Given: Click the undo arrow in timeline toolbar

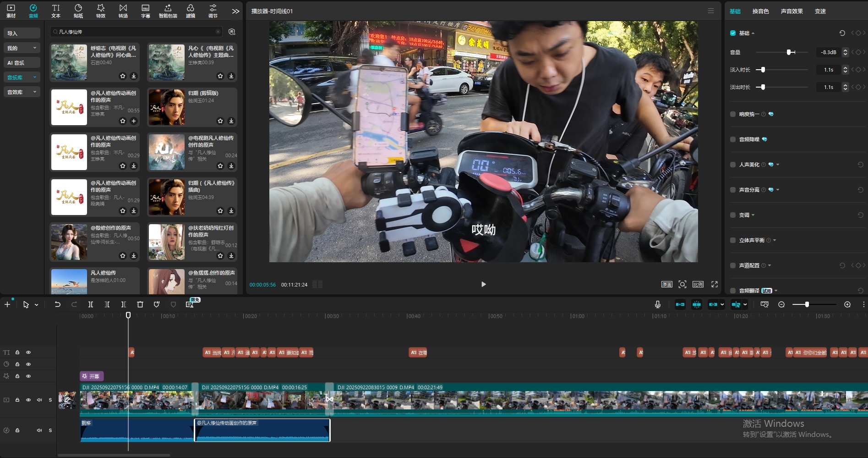Looking at the screenshot, I should pyautogui.click(x=57, y=304).
